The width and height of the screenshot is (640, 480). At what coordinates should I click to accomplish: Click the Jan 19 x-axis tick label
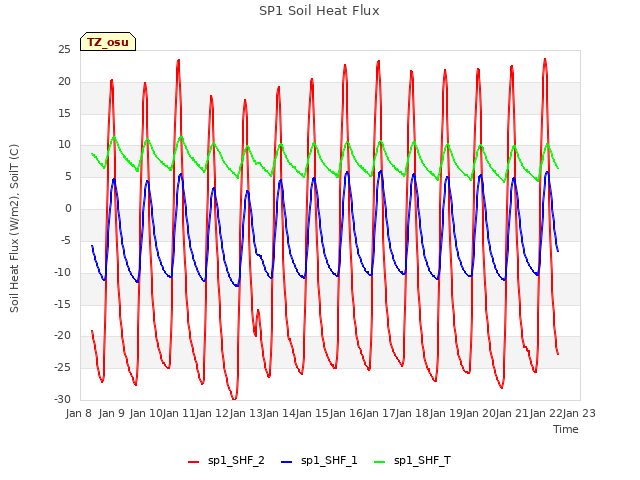(x=446, y=413)
